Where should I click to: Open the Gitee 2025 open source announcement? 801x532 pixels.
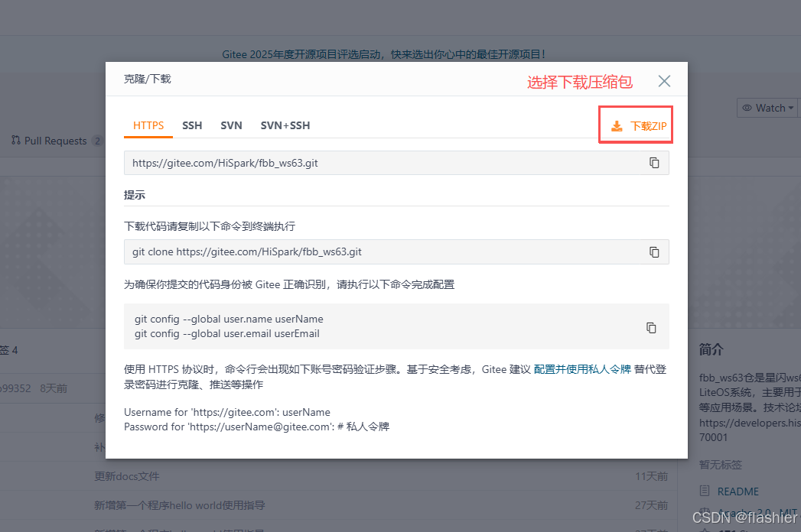pyautogui.click(x=383, y=54)
